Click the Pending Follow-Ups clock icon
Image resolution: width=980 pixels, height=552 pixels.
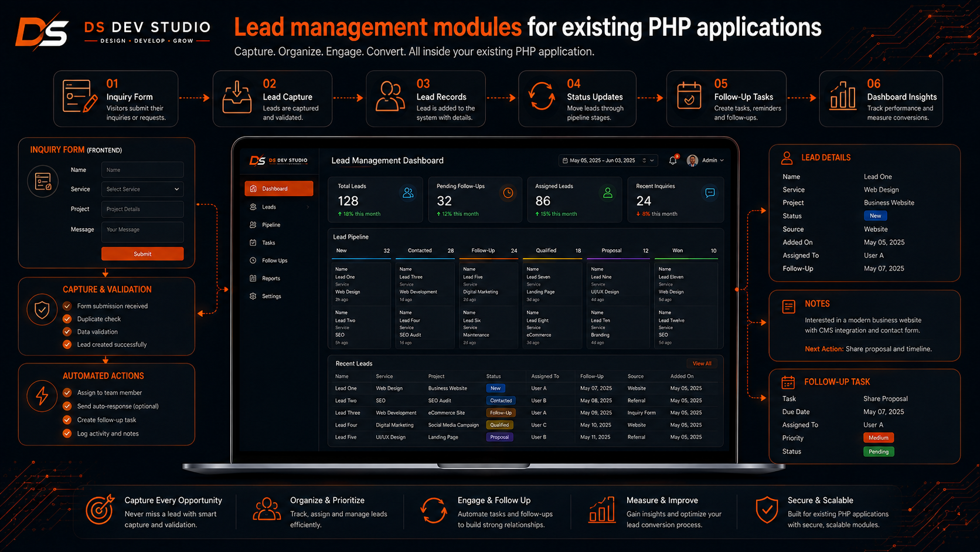[x=508, y=192]
